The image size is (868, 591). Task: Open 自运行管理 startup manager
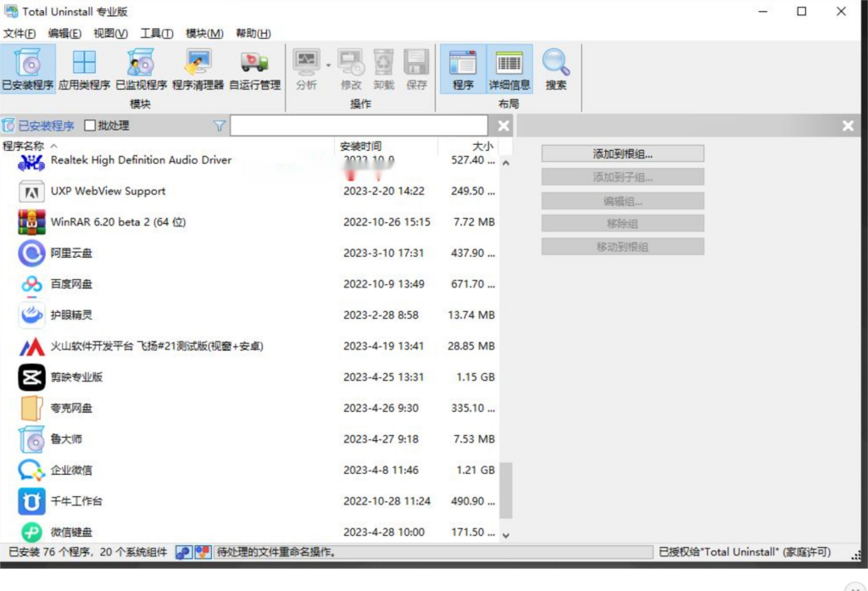click(254, 69)
